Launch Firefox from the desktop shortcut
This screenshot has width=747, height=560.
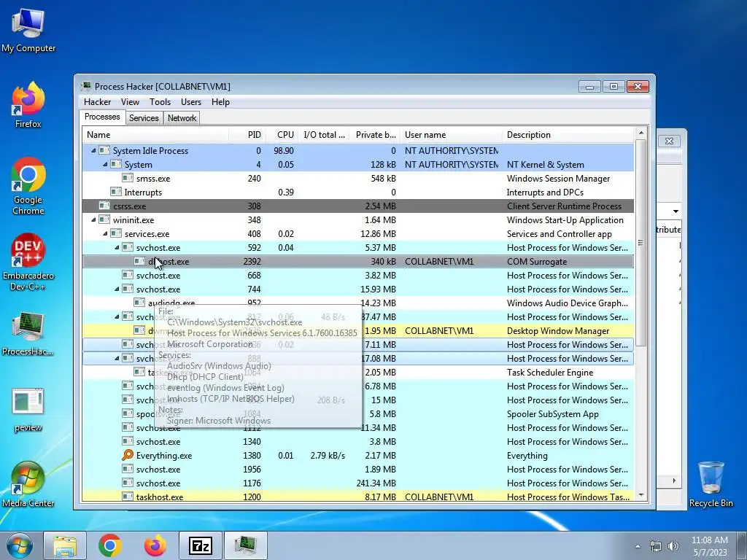pos(28,105)
